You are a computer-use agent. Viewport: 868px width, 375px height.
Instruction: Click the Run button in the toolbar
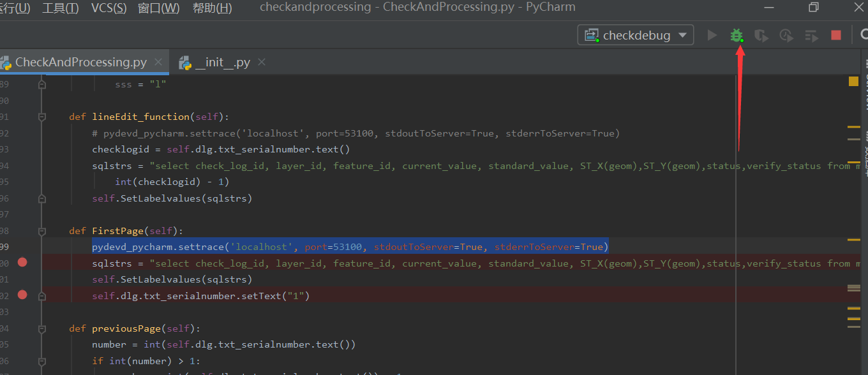click(712, 35)
